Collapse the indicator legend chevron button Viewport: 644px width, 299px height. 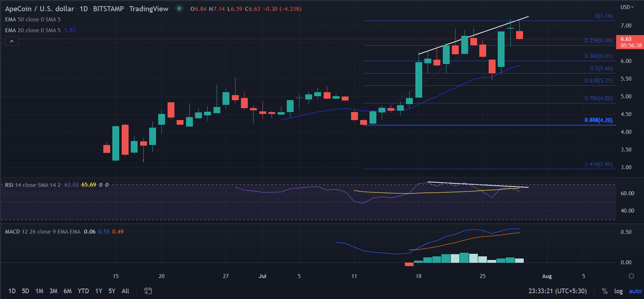(x=12, y=41)
